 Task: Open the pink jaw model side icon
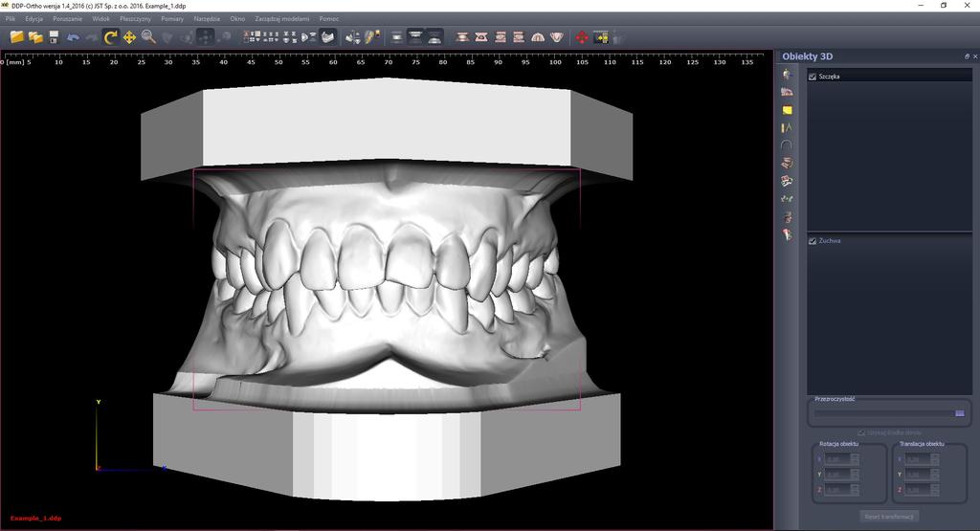(787, 92)
